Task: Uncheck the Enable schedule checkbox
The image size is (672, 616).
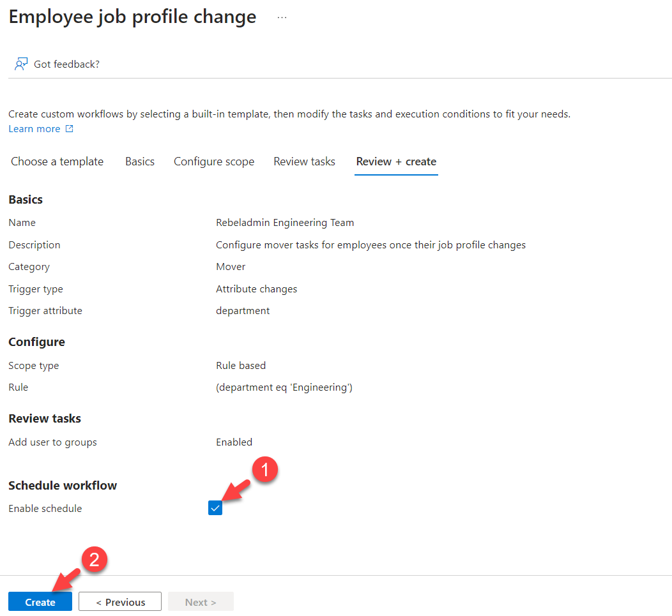Action: (x=215, y=507)
